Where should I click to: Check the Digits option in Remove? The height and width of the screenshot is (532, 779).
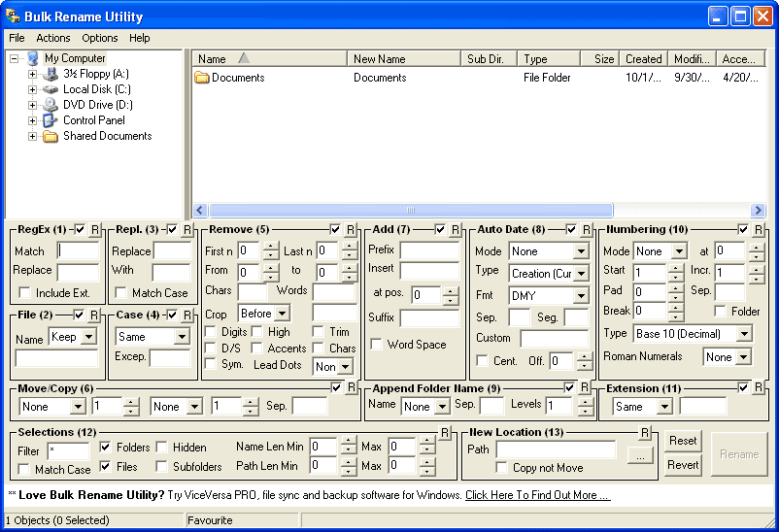tap(211, 331)
